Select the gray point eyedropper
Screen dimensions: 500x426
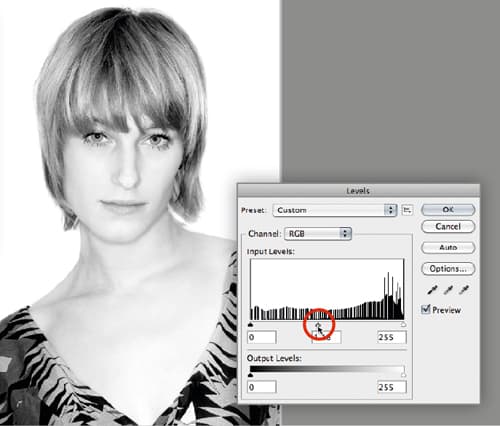pyautogui.click(x=448, y=290)
